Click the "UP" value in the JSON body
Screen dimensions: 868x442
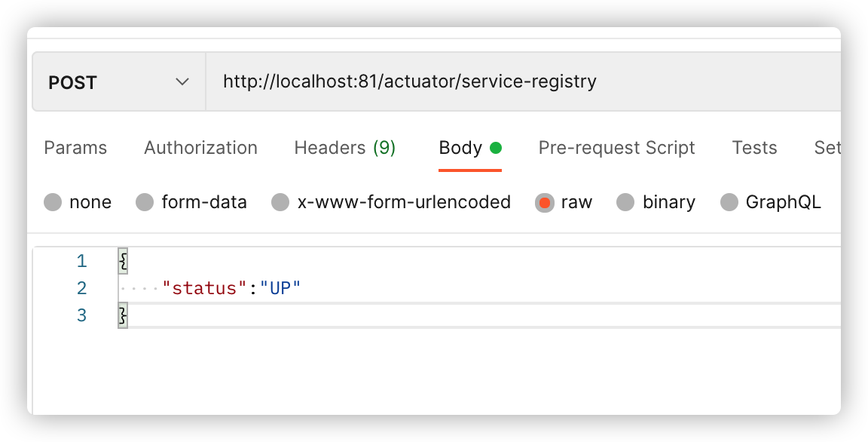tap(280, 288)
